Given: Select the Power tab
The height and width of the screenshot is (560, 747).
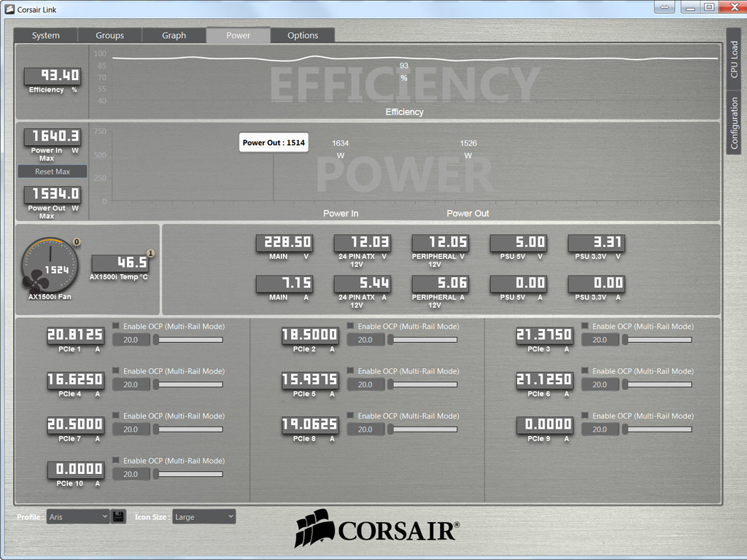Looking at the screenshot, I should tap(239, 35).
